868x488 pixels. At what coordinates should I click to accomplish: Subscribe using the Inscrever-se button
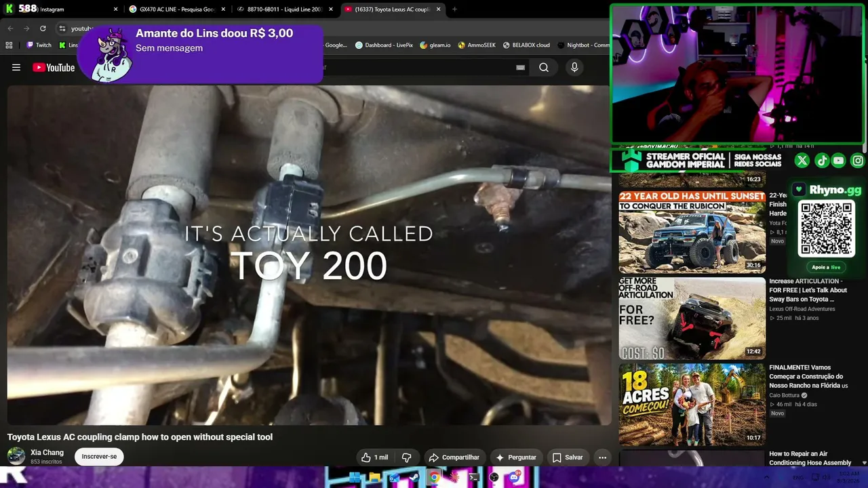99,457
